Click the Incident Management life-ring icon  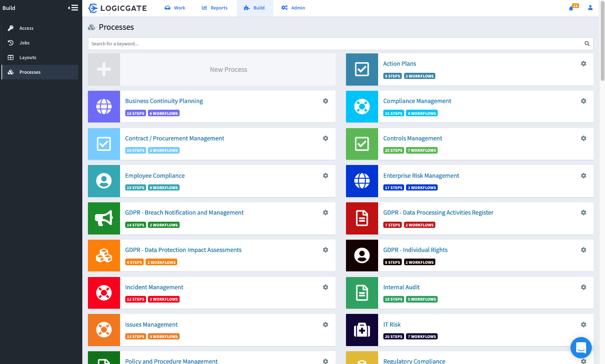(104, 293)
